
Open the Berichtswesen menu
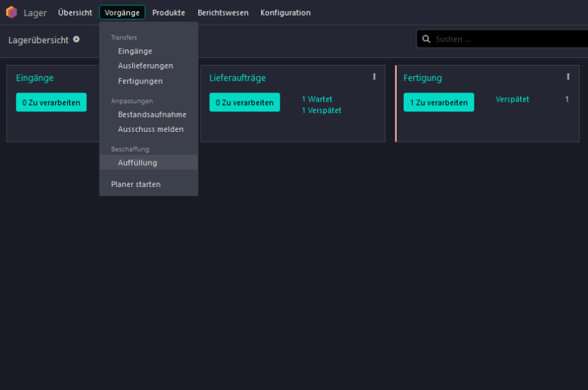(x=223, y=13)
